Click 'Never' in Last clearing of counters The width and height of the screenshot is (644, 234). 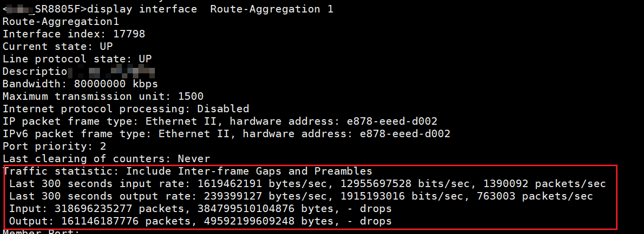click(x=194, y=159)
